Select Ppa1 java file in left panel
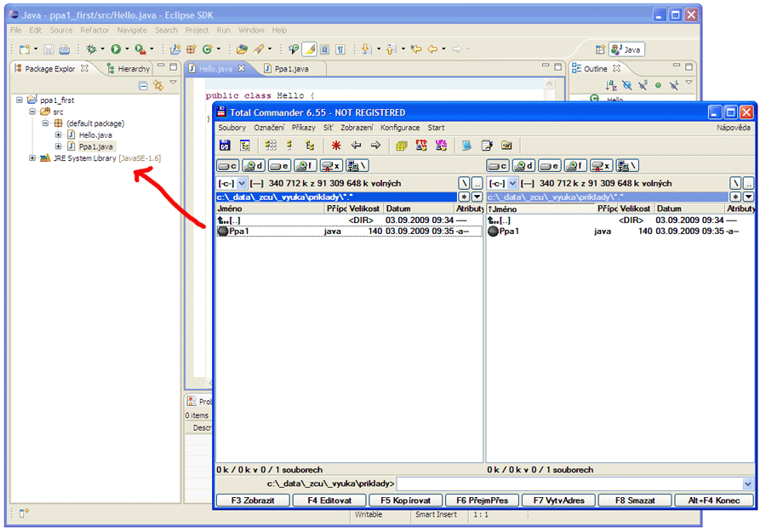766x532 pixels. tap(349, 231)
